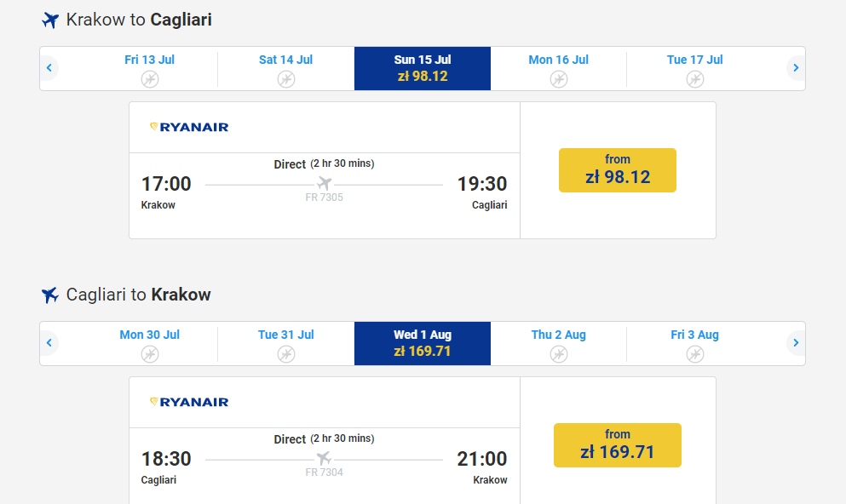Click the Ryanair logo on the outbound flight
The width and height of the screenshot is (846, 504).
(x=189, y=127)
